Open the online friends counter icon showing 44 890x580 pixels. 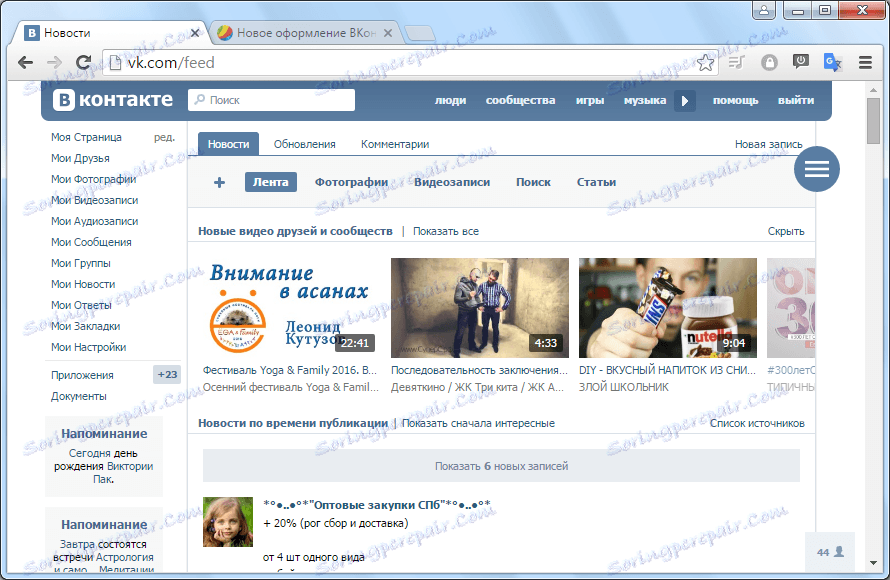click(x=828, y=551)
